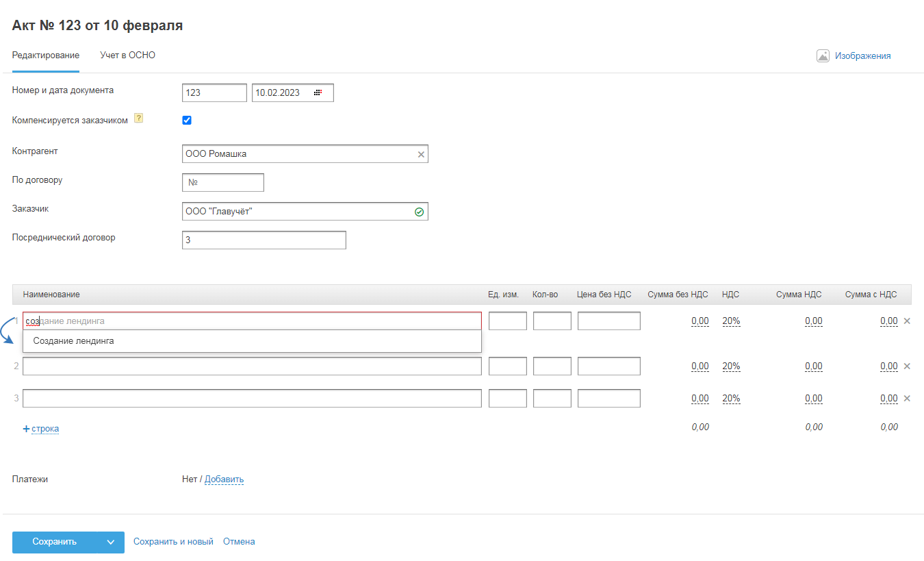The width and height of the screenshot is (924, 561).
Task: Click the row 3 Ед. изм. field
Action: (x=508, y=398)
